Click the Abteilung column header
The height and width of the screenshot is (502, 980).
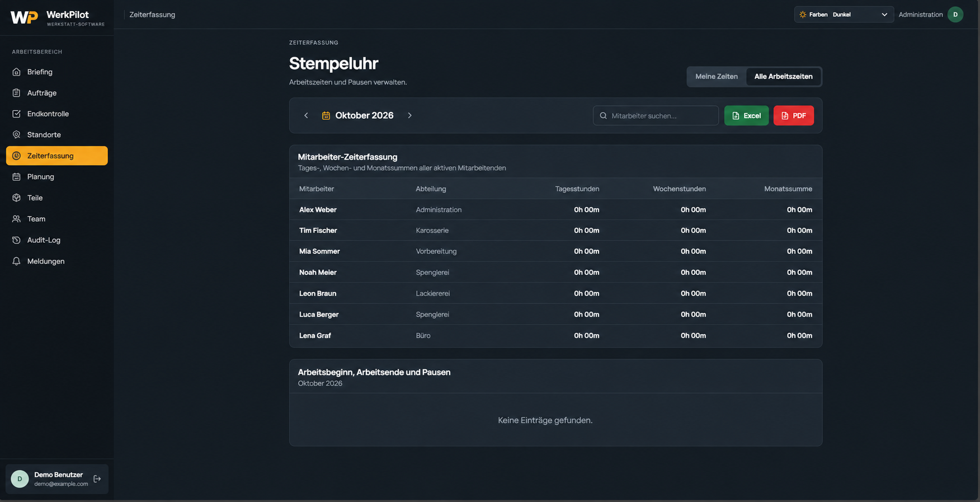(431, 189)
